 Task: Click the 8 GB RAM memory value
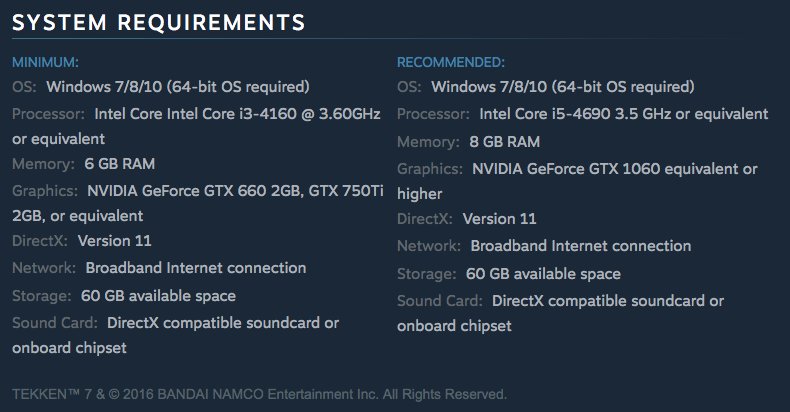(505, 142)
